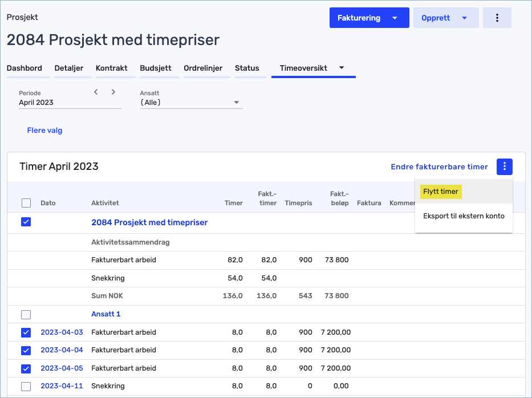This screenshot has width=532, height=398.
Task: Click the Prosjekt breadcrumb label
Action: pos(22,17)
